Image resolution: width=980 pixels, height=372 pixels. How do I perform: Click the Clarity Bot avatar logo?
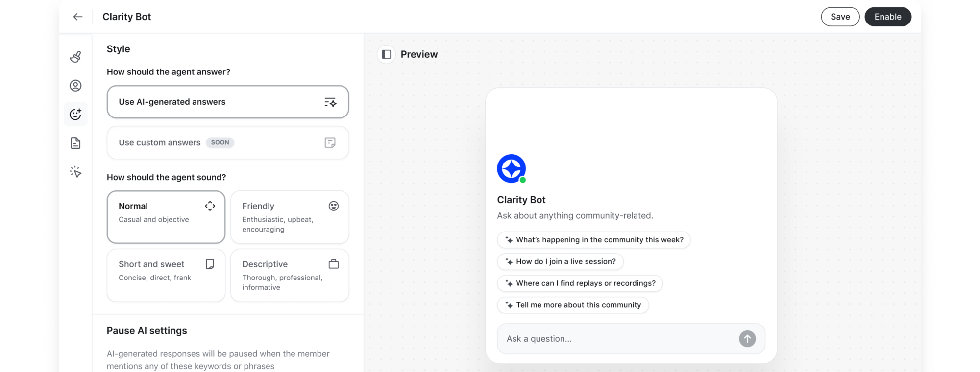click(511, 168)
